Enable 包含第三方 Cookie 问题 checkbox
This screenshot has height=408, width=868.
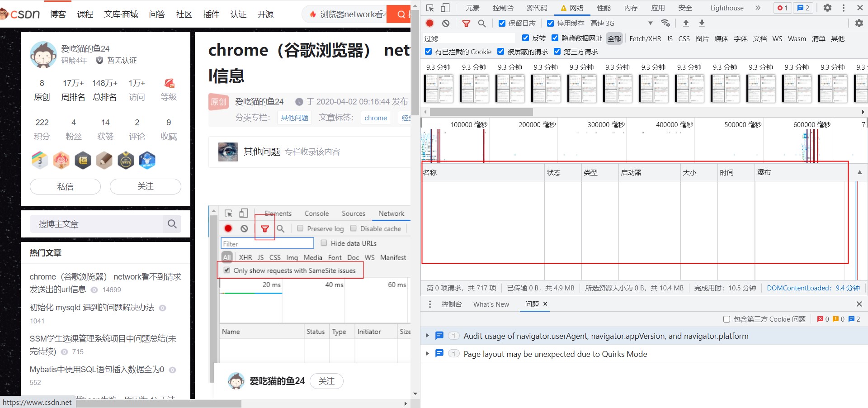point(726,319)
